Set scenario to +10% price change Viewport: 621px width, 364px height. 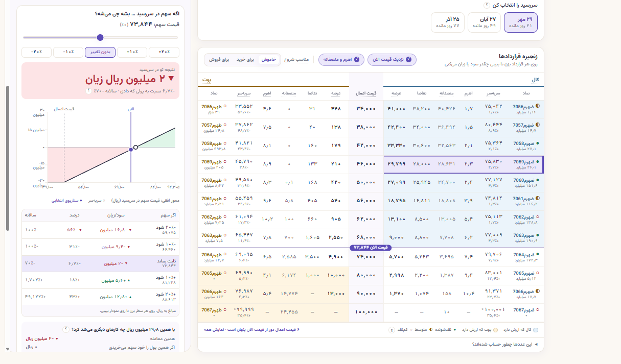point(132,52)
